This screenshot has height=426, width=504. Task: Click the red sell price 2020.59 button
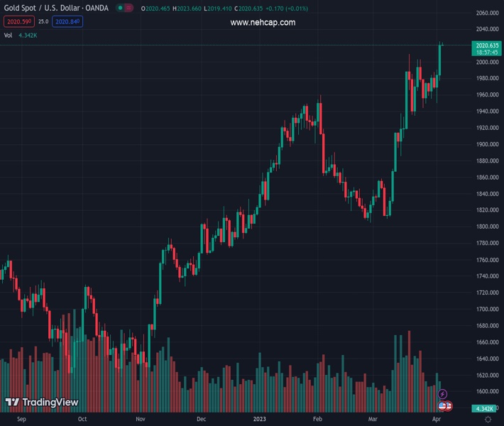pos(18,22)
